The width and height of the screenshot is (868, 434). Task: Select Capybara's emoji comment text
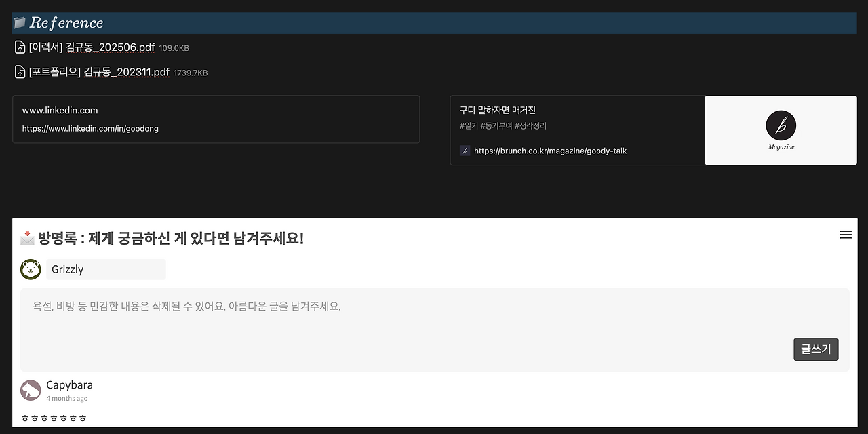(x=54, y=418)
